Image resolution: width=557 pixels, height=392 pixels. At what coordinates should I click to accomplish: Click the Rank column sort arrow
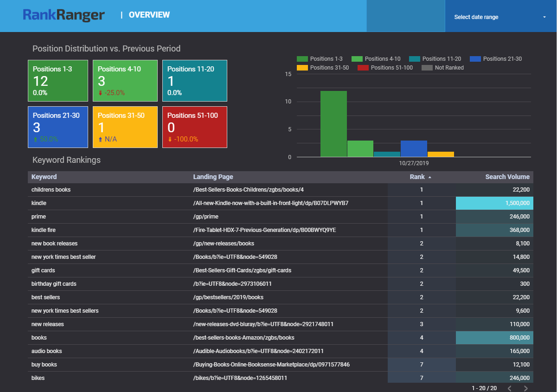(x=429, y=177)
